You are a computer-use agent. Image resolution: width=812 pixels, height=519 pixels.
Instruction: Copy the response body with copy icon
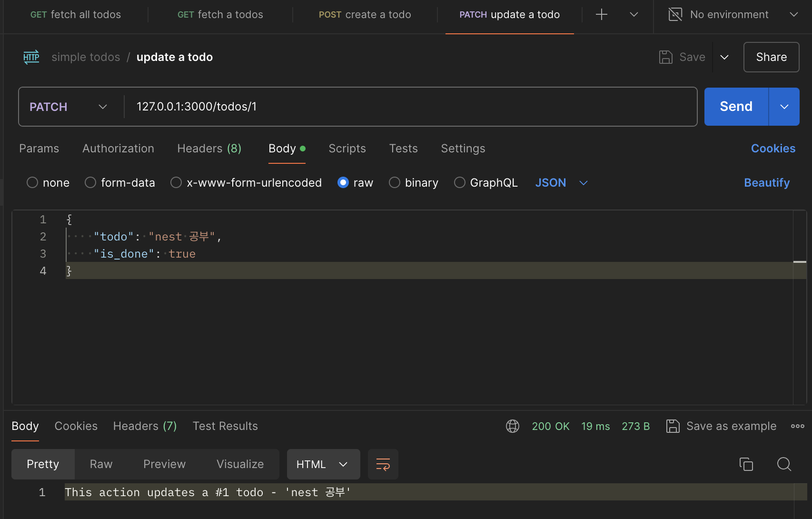pos(746,464)
